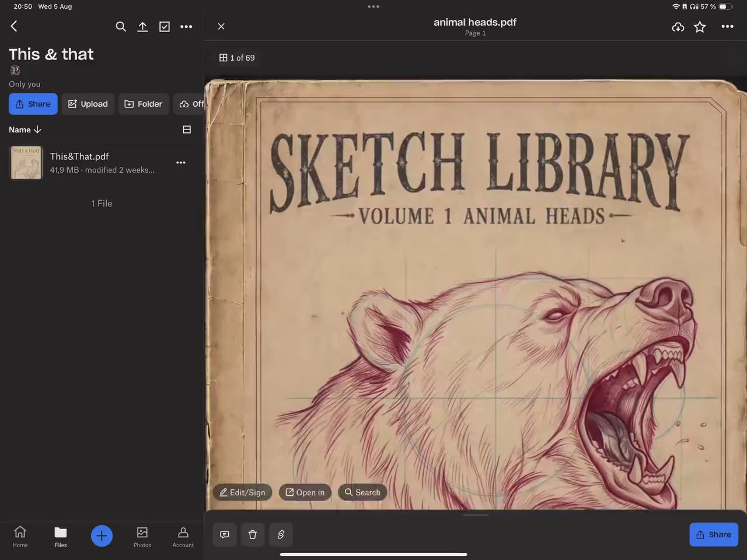Copy link with the chain icon
The height and width of the screenshot is (560, 747).
(281, 534)
